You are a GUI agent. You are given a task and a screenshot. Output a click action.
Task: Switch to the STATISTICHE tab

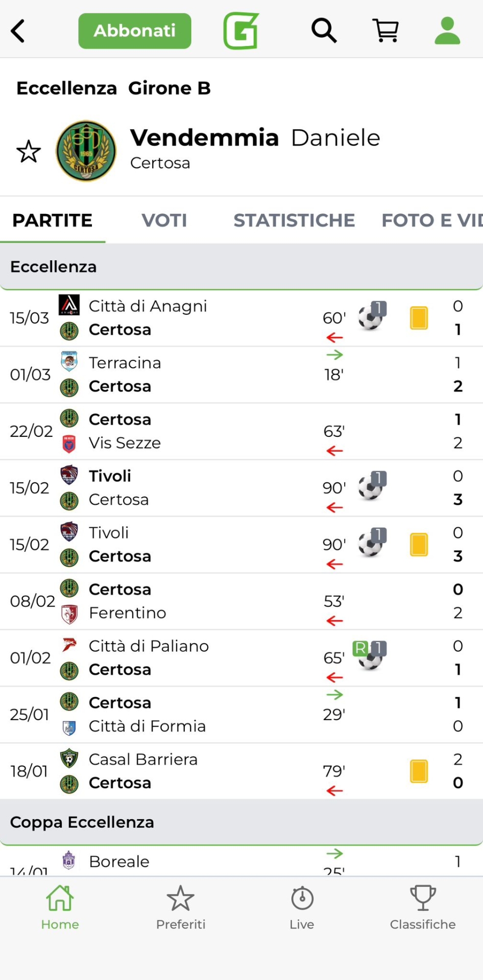pos(294,220)
